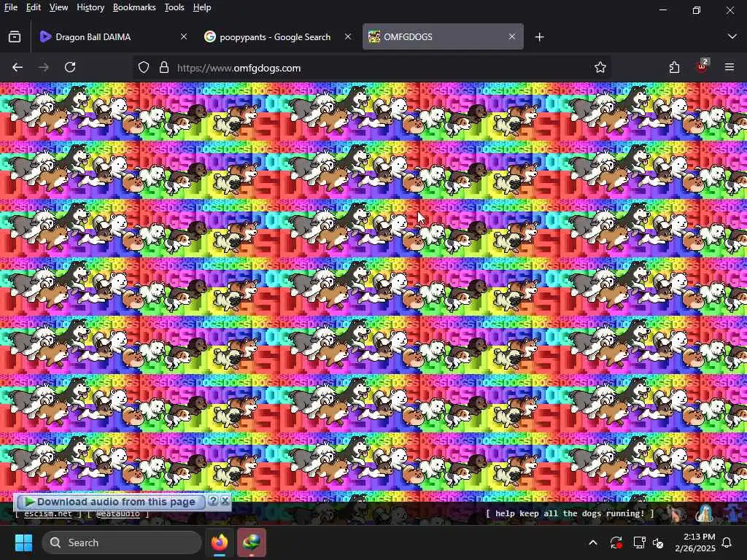Open Internet Download Manager taskbar icon
This screenshot has height=560, width=747.
252,542
